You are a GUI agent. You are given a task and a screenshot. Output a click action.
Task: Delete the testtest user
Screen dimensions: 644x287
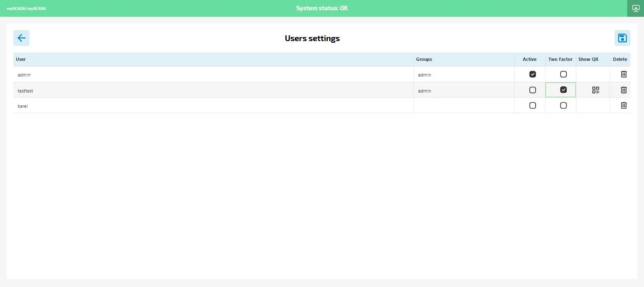pyautogui.click(x=623, y=90)
